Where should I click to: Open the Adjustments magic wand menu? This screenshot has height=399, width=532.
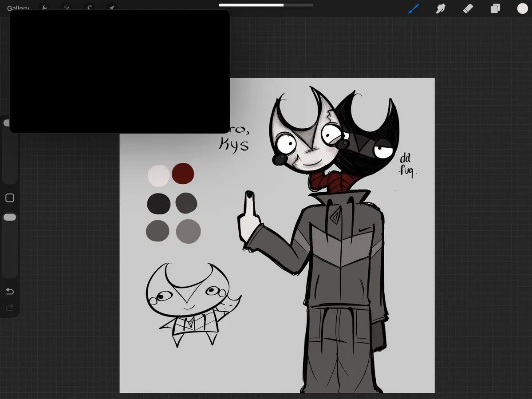tap(66, 8)
